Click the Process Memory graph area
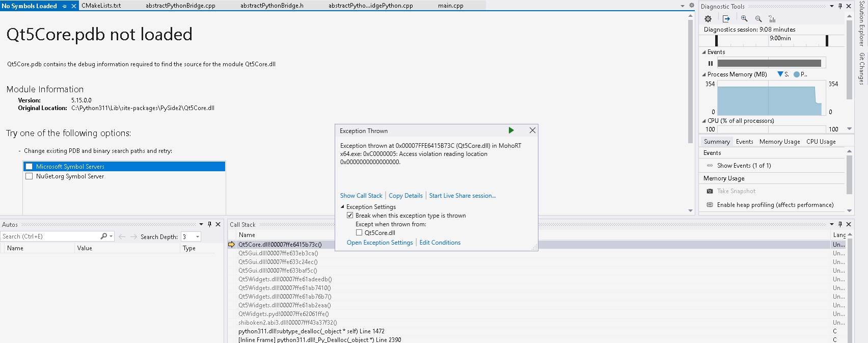This screenshot has height=343, width=868. tap(769, 100)
